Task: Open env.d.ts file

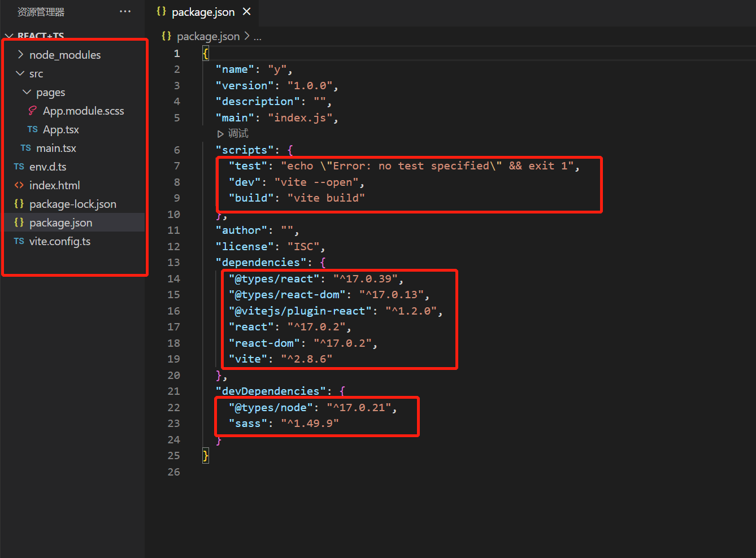Action: pos(47,167)
